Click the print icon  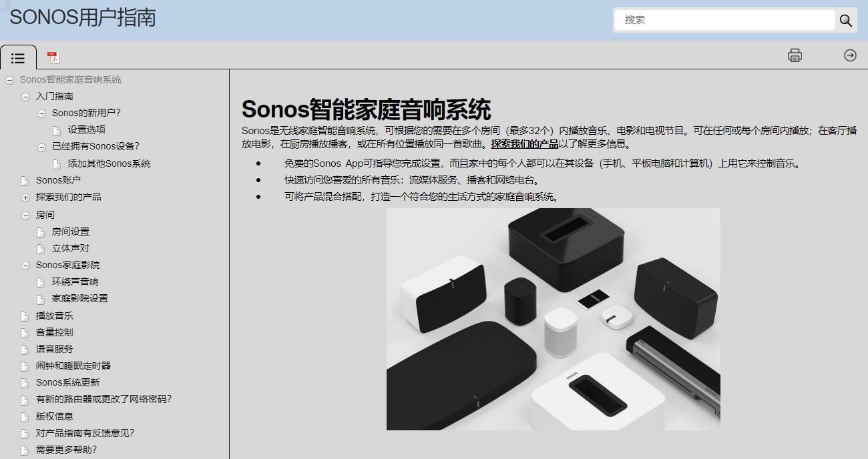click(795, 57)
